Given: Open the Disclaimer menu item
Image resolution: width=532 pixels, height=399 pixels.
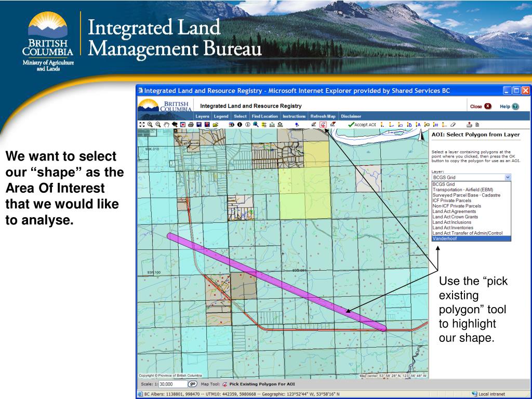Looking at the screenshot, I should 351,116.
